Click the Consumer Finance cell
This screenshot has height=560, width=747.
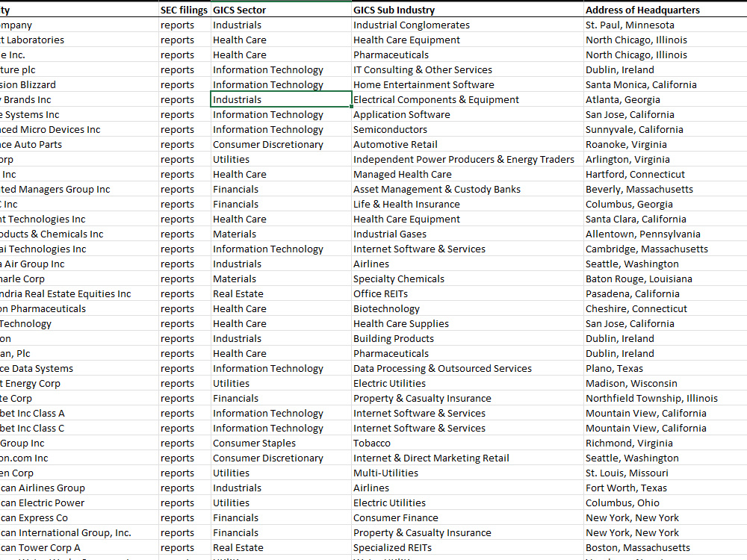click(467, 517)
